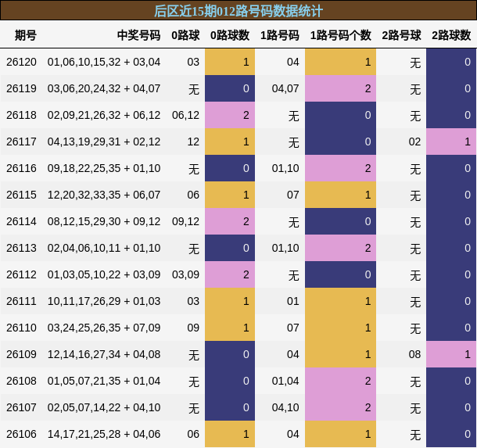This screenshot has width=477, height=448.
Task: Select issue number 26119
Action: tap(21, 88)
